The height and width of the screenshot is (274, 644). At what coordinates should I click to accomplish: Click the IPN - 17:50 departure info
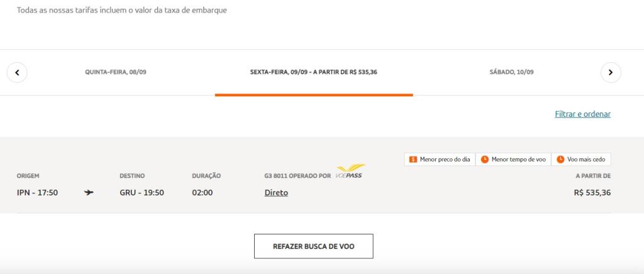click(37, 192)
